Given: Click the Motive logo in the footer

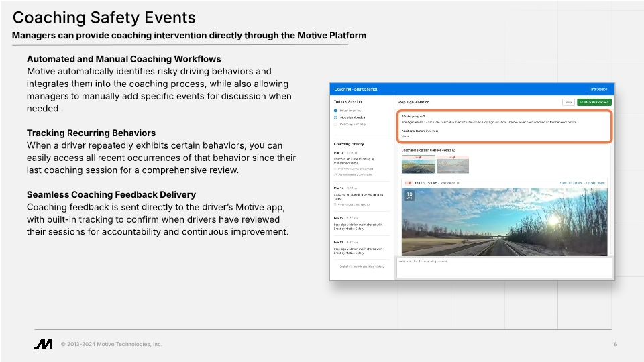Looking at the screenshot, I should (x=44, y=344).
